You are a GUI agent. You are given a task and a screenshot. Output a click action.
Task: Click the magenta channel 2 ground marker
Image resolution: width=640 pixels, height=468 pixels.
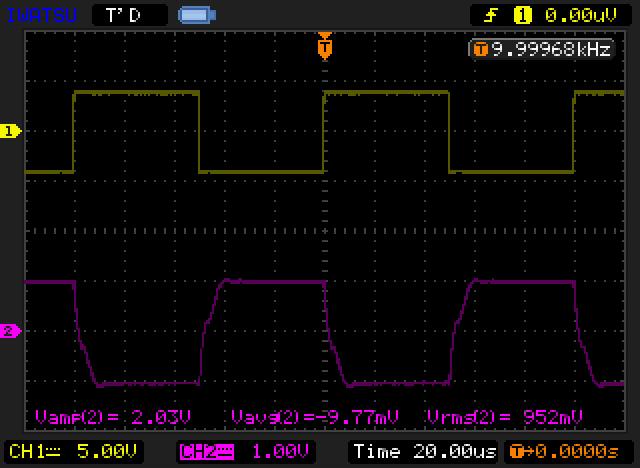pyautogui.click(x=10, y=330)
